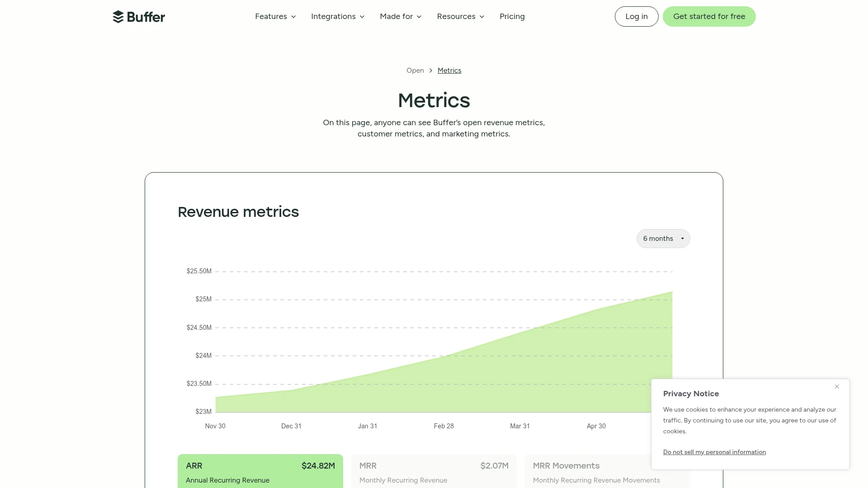Close the Privacy Notice popup
Viewport: 868px width, 488px height.
click(x=837, y=387)
